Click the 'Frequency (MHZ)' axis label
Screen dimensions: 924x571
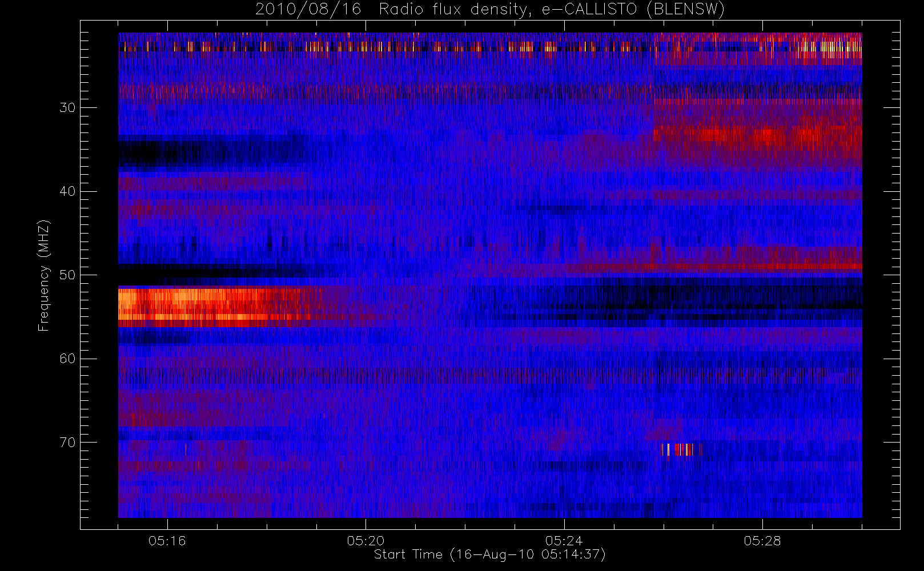pos(44,275)
